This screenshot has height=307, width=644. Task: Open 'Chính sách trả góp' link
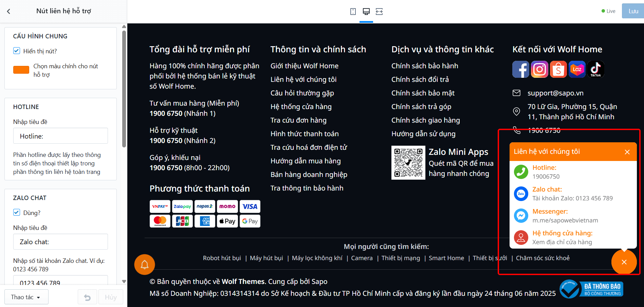coord(421,107)
